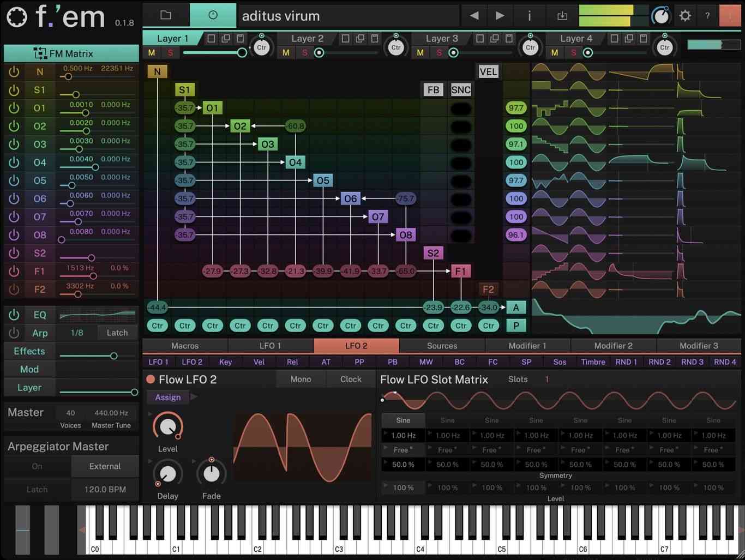The width and height of the screenshot is (745, 560).
Task: Mute Layer 1 with the M toggle
Action: 152,52
